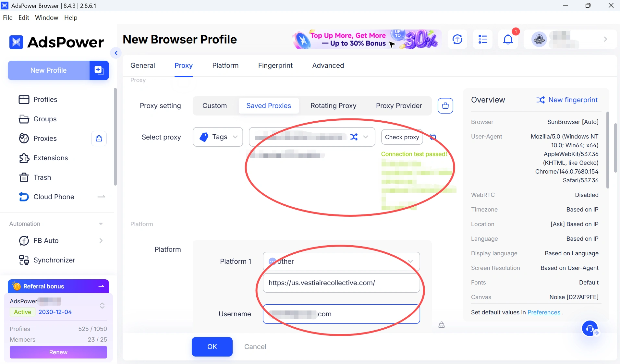The image size is (620, 364).
Task: Open the Edit menu
Action: [x=24, y=18]
